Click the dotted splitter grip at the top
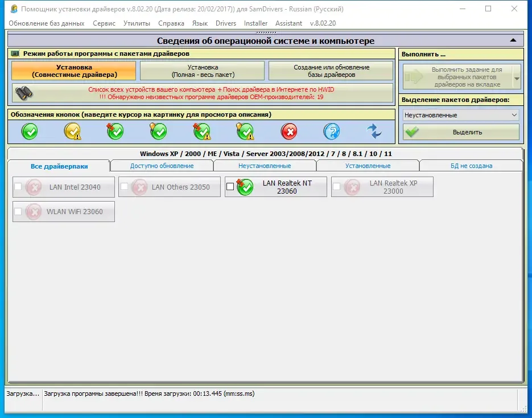Screen dimensions: 532x418 click(266, 32)
